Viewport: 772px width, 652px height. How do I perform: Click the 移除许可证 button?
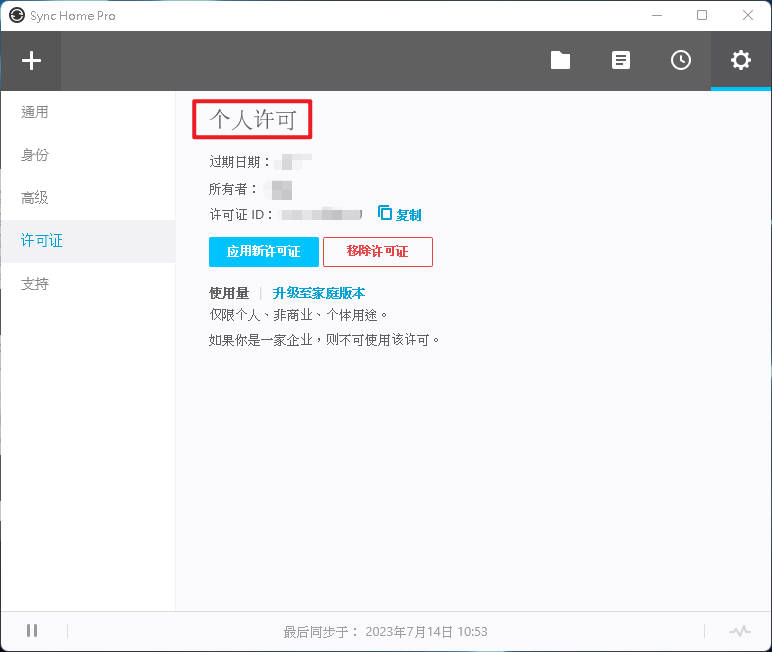click(378, 252)
